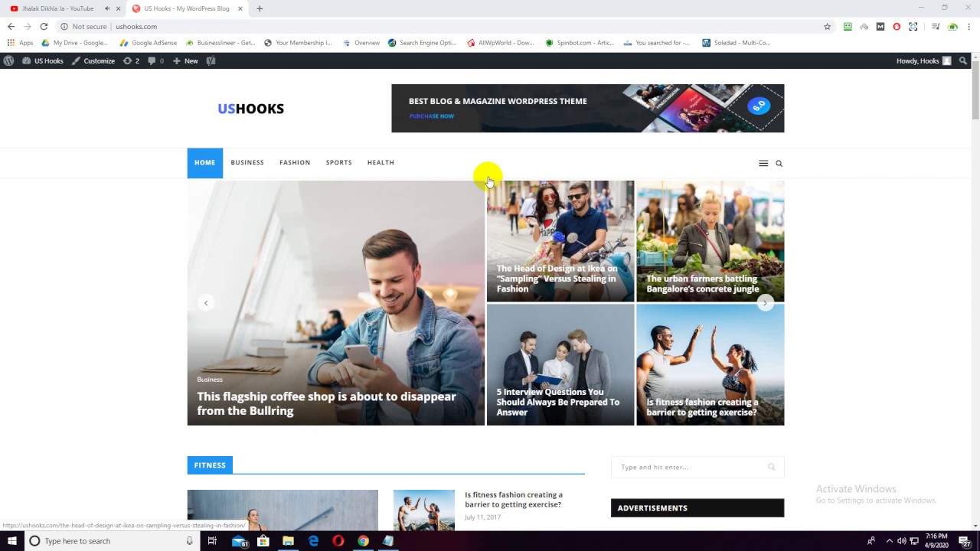
Task: Click the Opera extension icon in toolbar
Action: tap(897, 26)
